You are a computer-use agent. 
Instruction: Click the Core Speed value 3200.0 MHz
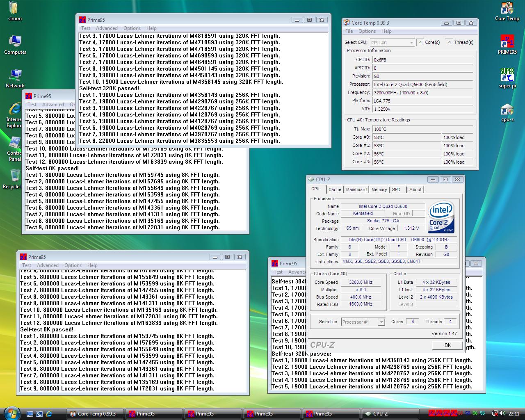[361, 282]
